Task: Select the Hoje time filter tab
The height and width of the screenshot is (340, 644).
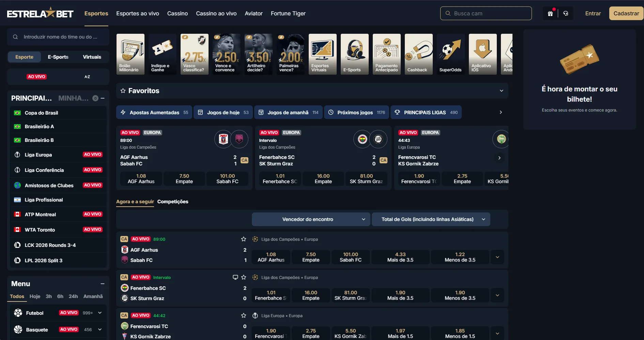Action: coord(35,296)
